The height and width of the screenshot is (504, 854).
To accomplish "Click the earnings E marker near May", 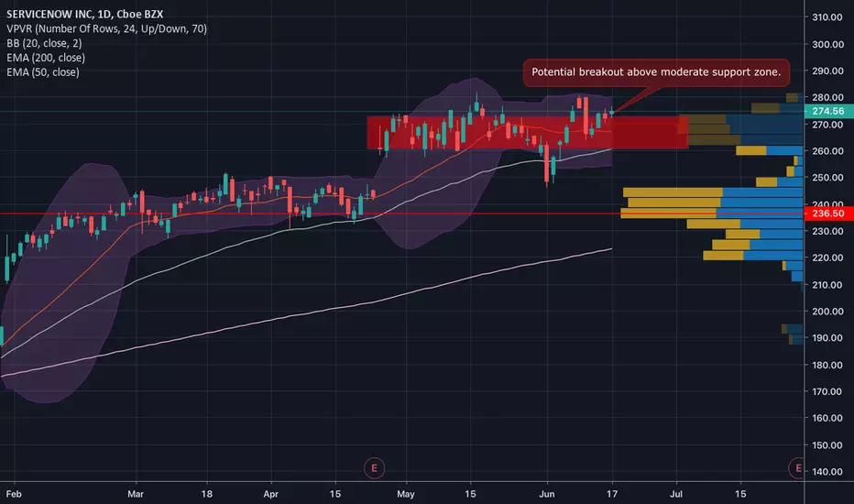I will (374, 468).
